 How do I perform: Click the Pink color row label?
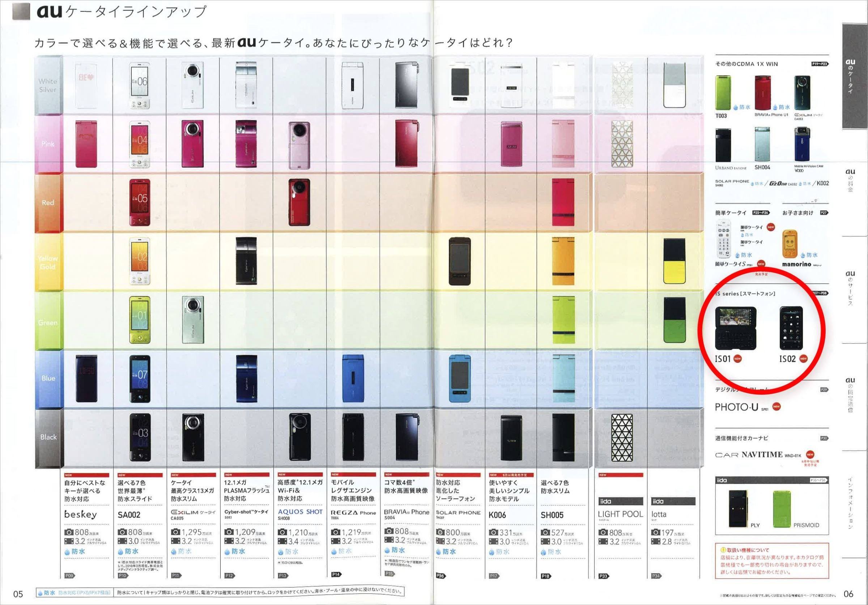pos(48,144)
